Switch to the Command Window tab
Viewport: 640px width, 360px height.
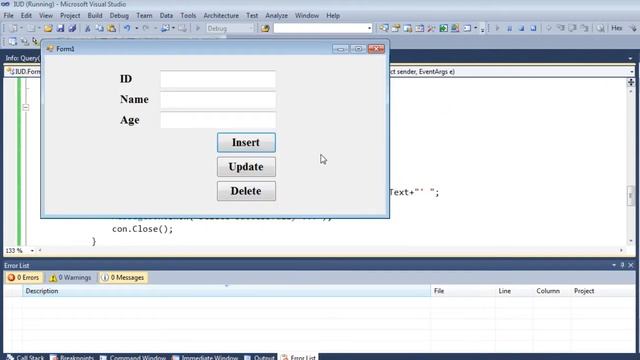(133, 357)
